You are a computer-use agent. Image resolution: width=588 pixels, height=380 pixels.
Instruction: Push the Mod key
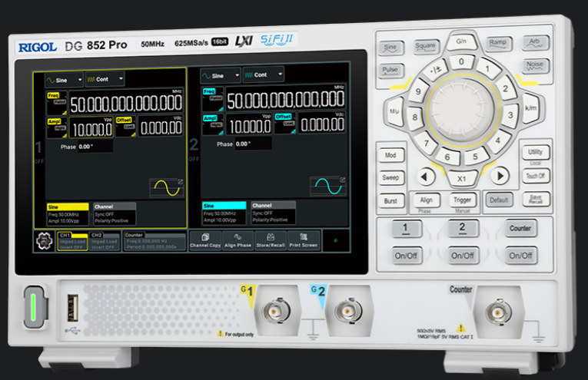pos(390,155)
